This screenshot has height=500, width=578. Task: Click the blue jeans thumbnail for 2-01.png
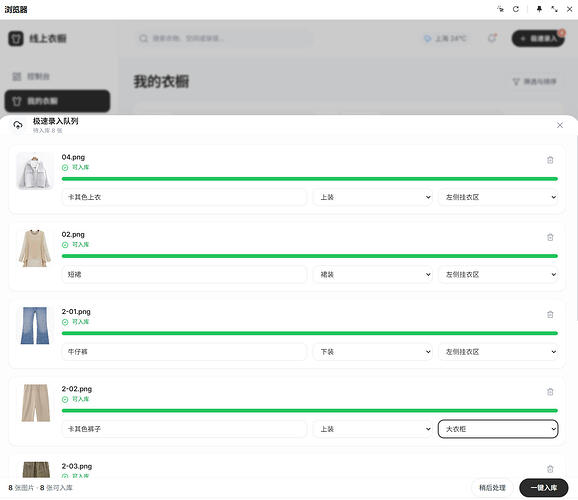(35, 326)
